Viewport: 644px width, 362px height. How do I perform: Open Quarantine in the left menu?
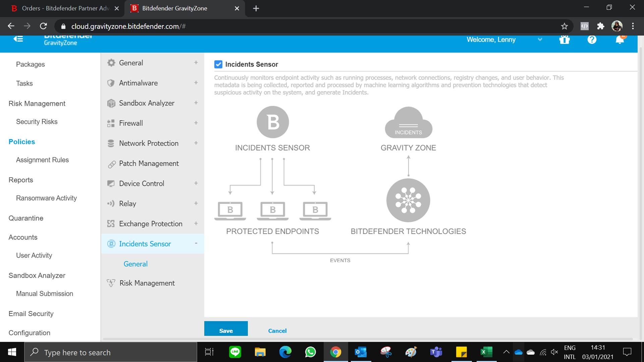tap(26, 218)
